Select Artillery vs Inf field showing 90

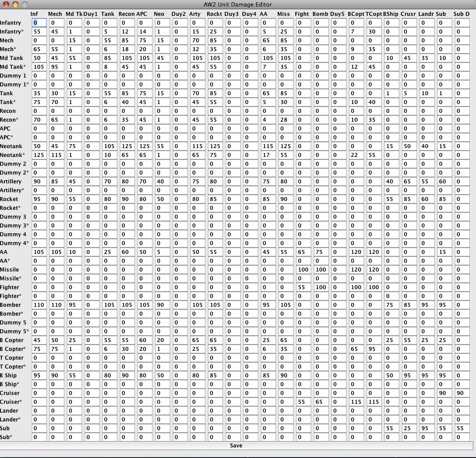tap(39, 181)
